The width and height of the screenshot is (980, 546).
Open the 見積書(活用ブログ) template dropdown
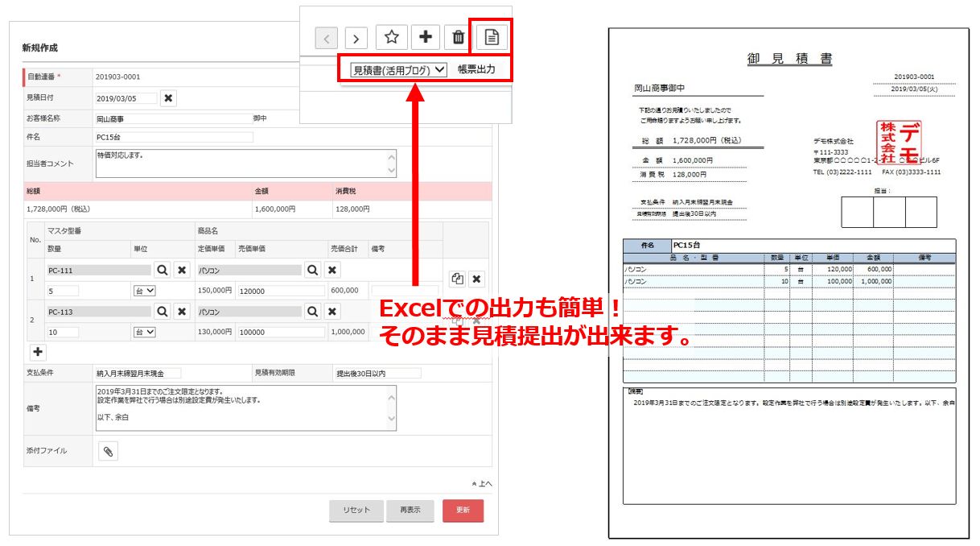[398, 70]
